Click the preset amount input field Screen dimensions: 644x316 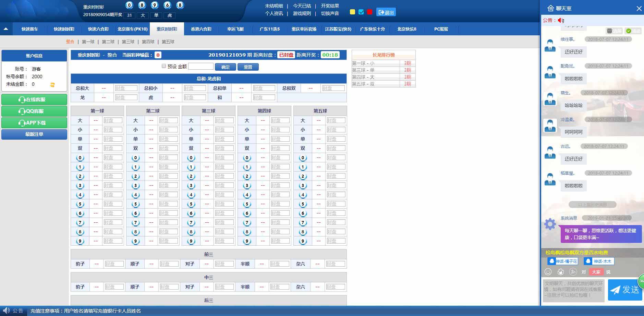point(201,66)
